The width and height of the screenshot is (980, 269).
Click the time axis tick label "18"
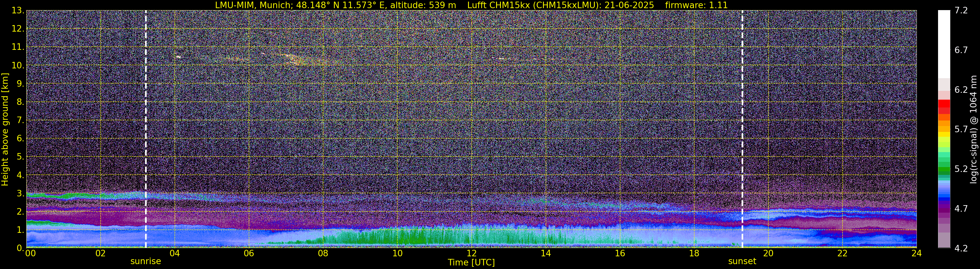[694, 253]
